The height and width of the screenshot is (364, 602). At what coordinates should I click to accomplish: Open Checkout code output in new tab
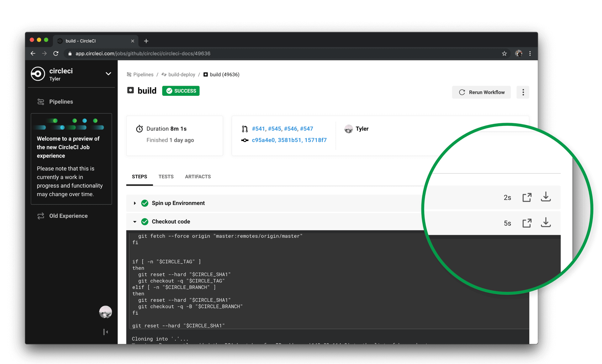coord(527,223)
